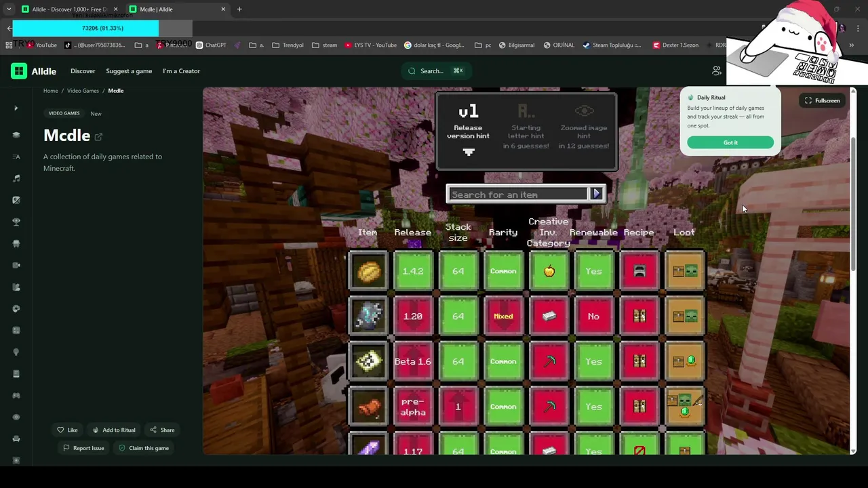This screenshot has height=488, width=868.
Task: Click the Search field in header
Action: [x=436, y=71]
